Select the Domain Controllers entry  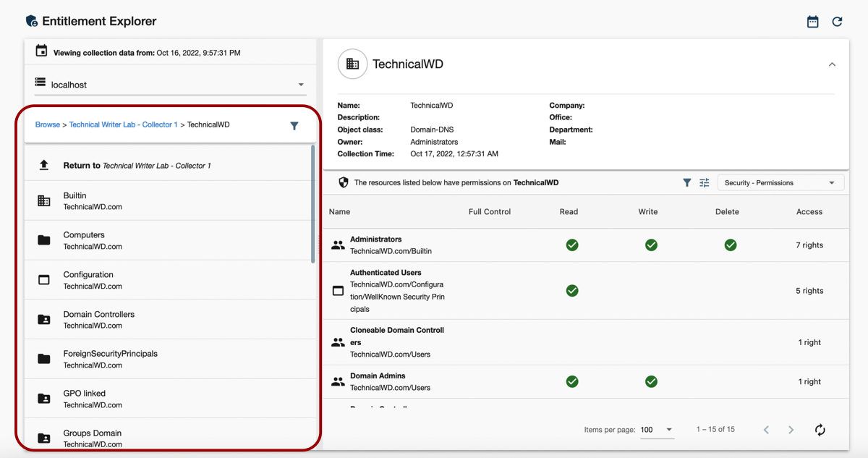[x=98, y=319]
